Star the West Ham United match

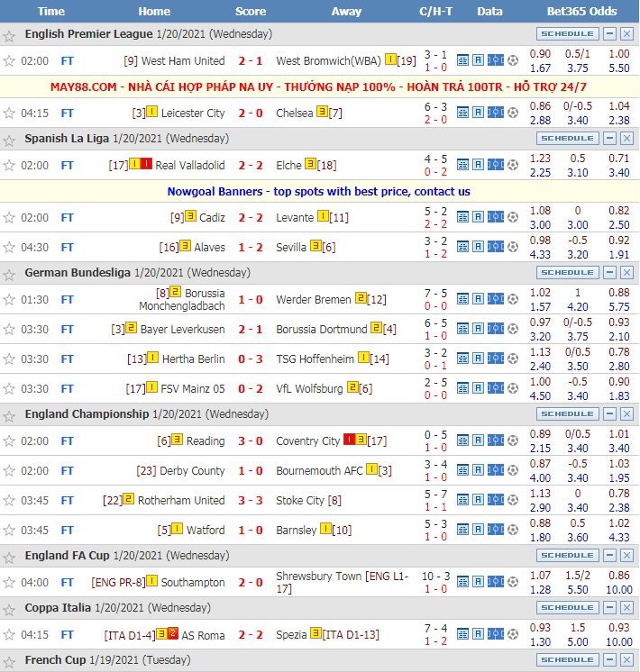coord(9,61)
